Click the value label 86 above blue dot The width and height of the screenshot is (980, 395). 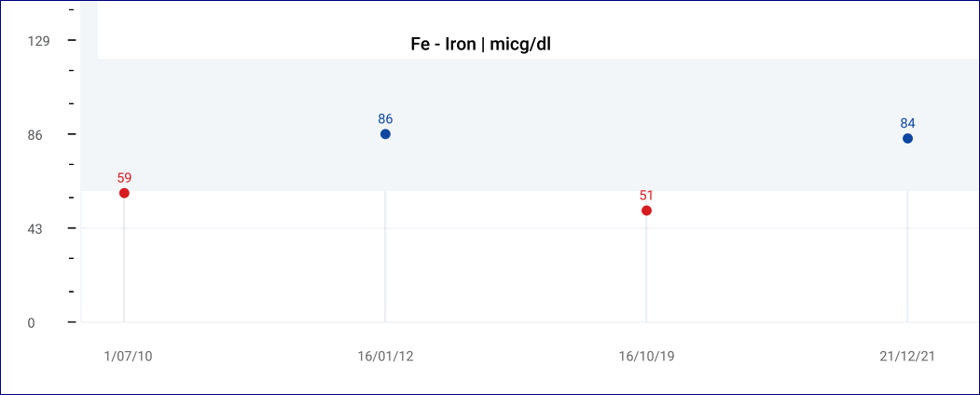[x=386, y=118]
